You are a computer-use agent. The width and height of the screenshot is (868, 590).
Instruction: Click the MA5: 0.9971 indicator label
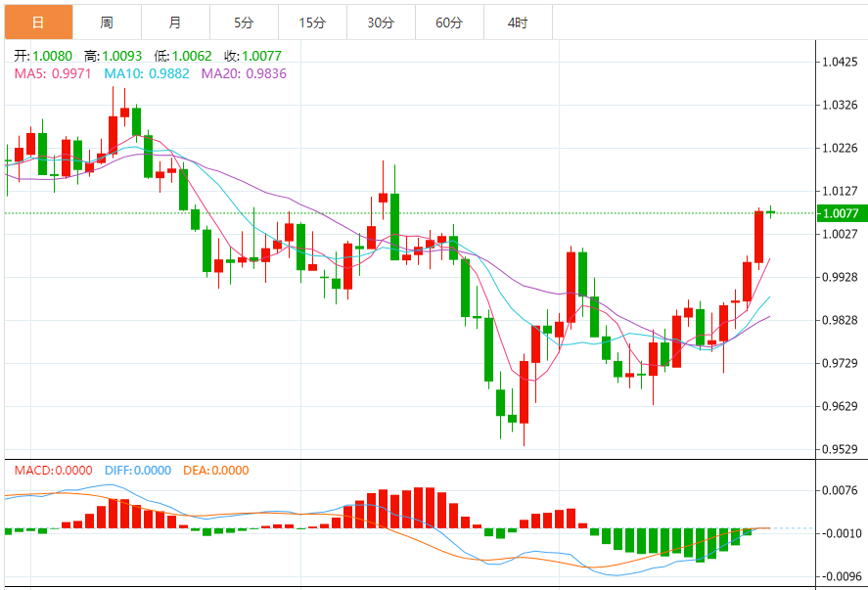pos(53,73)
